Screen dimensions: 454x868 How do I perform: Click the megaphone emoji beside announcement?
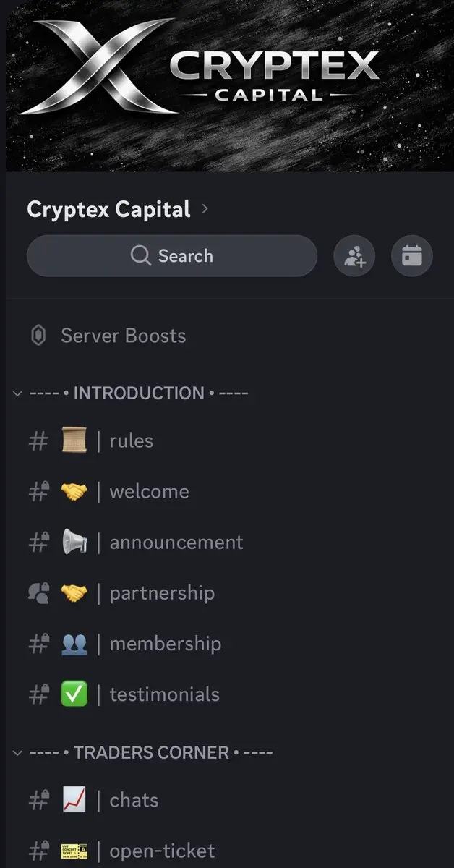click(74, 542)
